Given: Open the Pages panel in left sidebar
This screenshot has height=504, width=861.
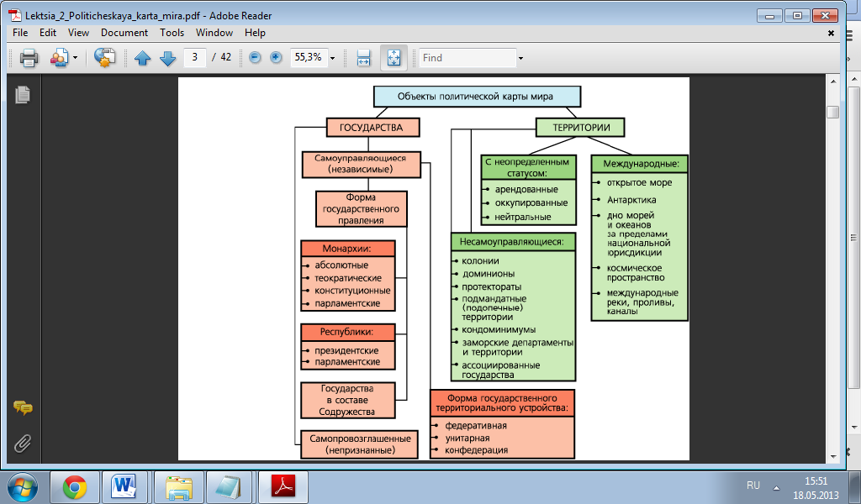Looking at the screenshot, I should (23, 95).
